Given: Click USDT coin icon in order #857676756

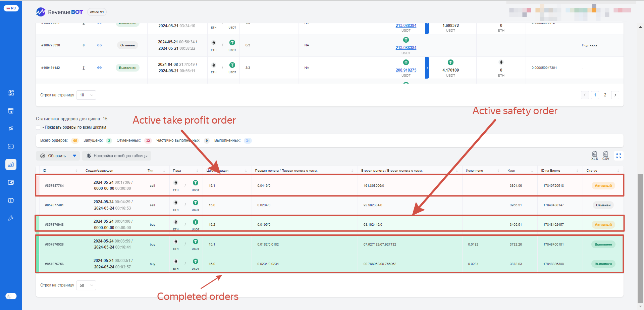Looking at the screenshot, I should tap(196, 261).
